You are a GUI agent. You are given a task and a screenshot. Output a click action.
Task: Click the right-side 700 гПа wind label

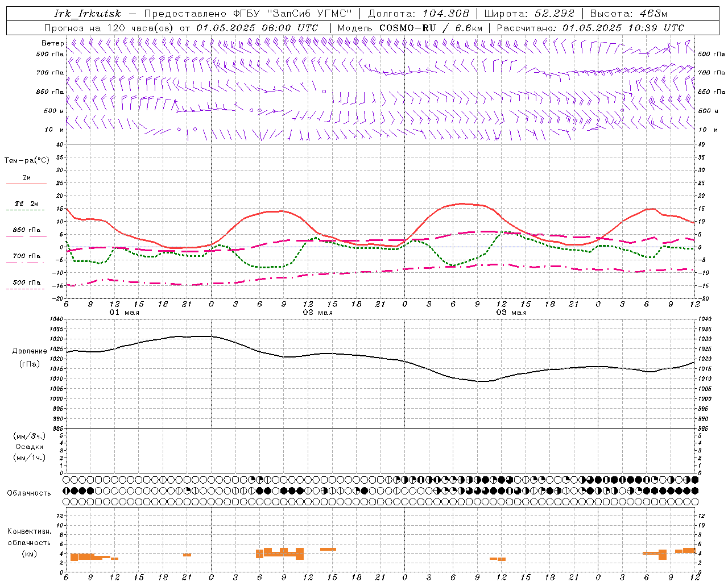712,73
